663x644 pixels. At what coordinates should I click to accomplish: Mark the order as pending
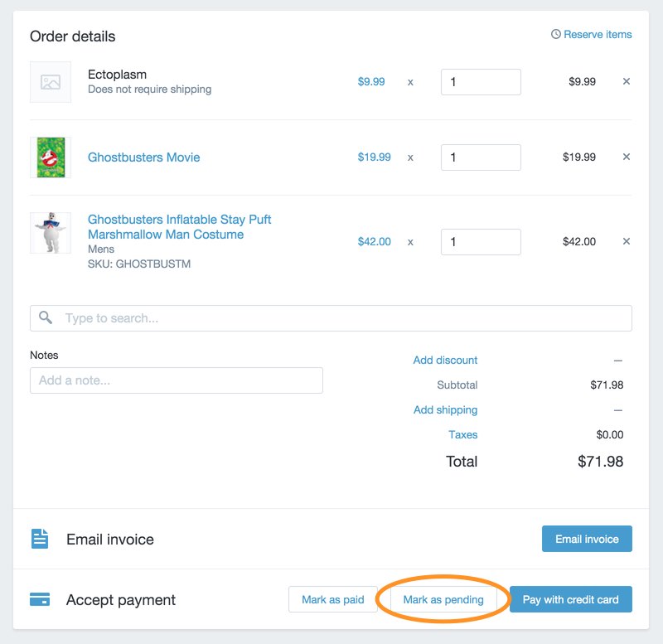tap(443, 598)
